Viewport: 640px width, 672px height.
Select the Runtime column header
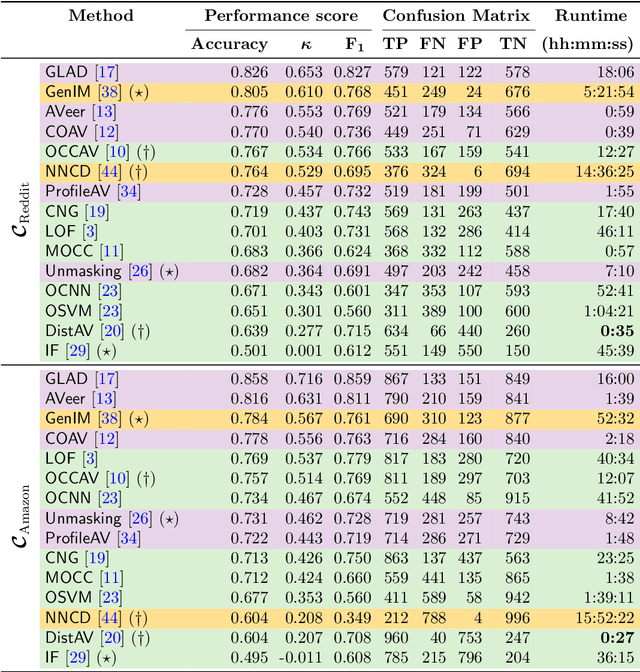(595, 16)
